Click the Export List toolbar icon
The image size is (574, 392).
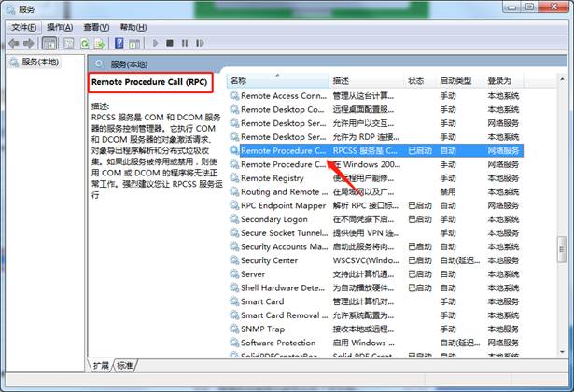[x=101, y=43]
